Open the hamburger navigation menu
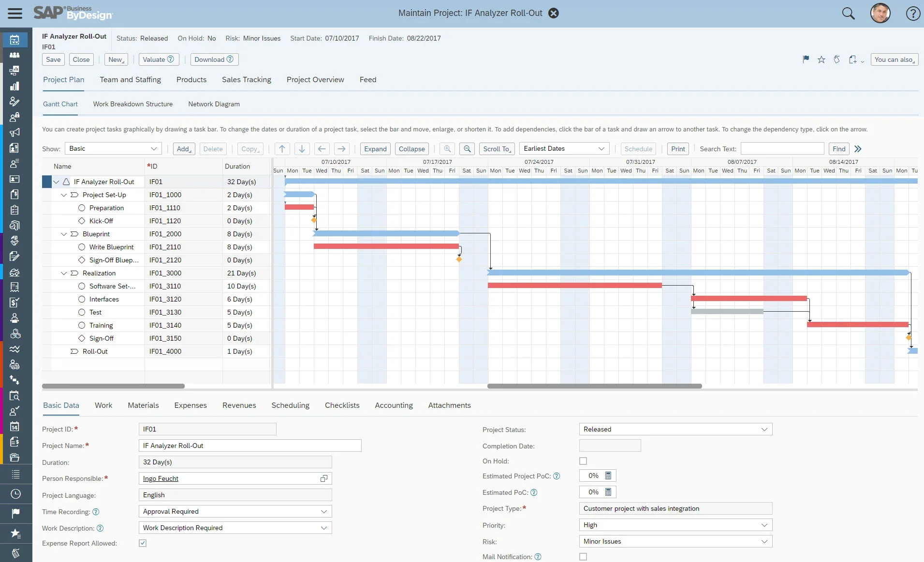924x562 pixels. tap(15, 13)
